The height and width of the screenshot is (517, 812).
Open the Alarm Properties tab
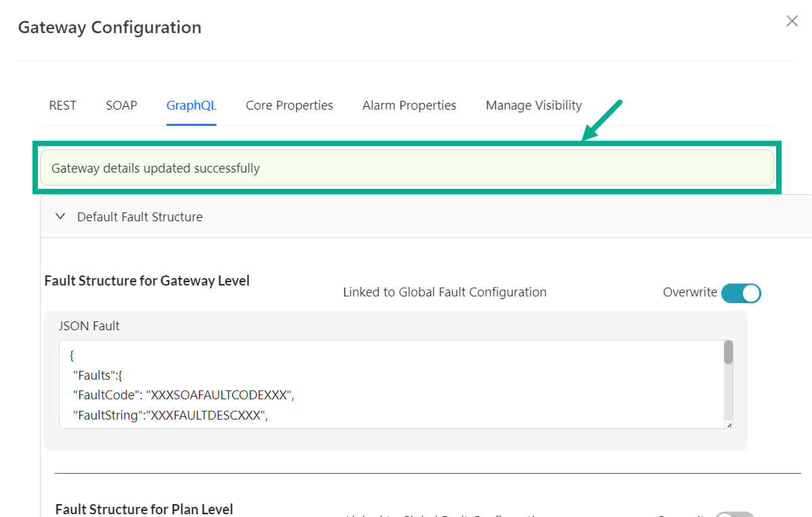click(409, 106)
